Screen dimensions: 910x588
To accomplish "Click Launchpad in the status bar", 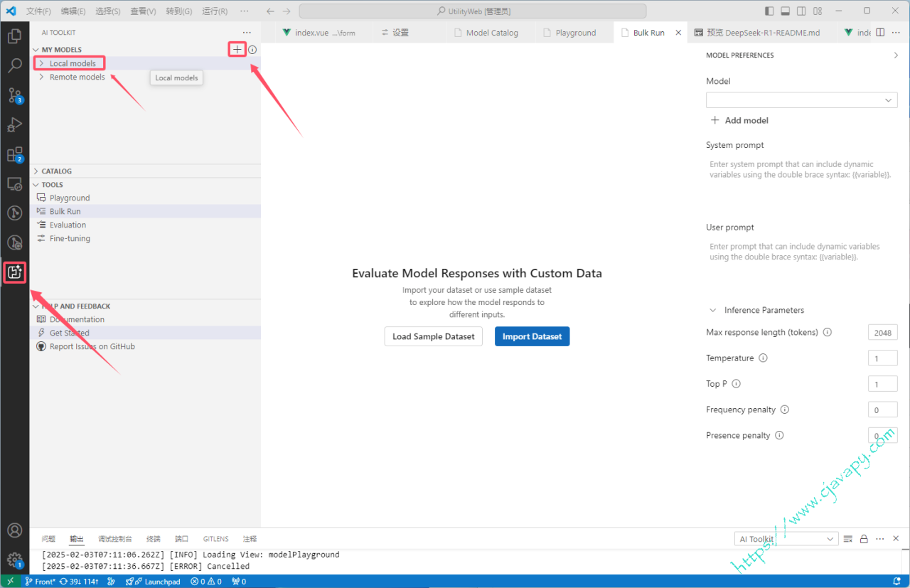I will click(x=153, y=582).
